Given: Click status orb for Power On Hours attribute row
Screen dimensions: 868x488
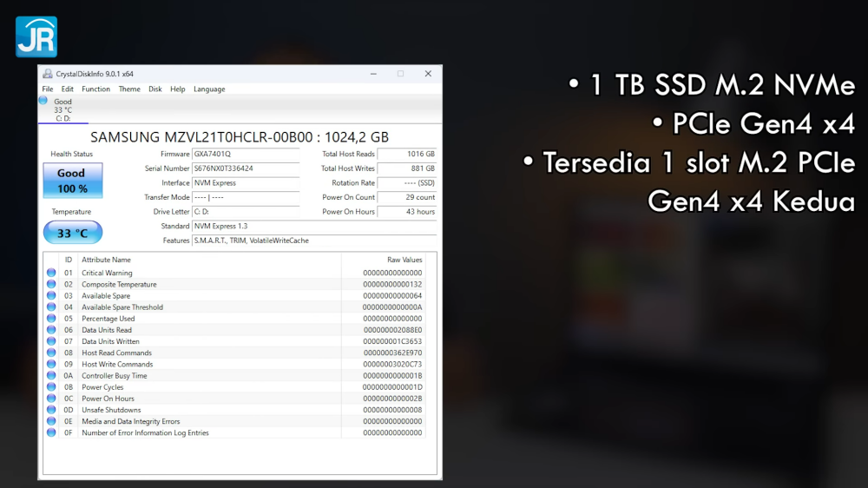Looking at the screenshot, I should point(51,399).
